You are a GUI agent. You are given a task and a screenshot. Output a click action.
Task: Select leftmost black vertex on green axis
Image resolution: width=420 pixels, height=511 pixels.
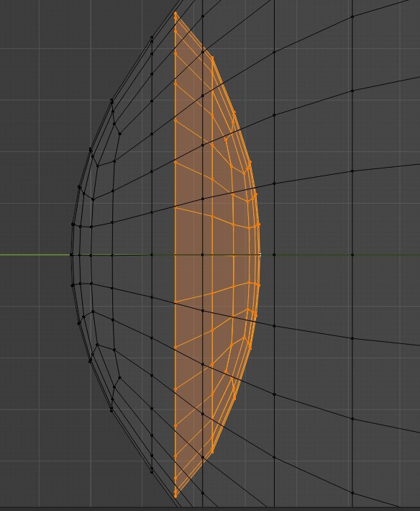72,255
